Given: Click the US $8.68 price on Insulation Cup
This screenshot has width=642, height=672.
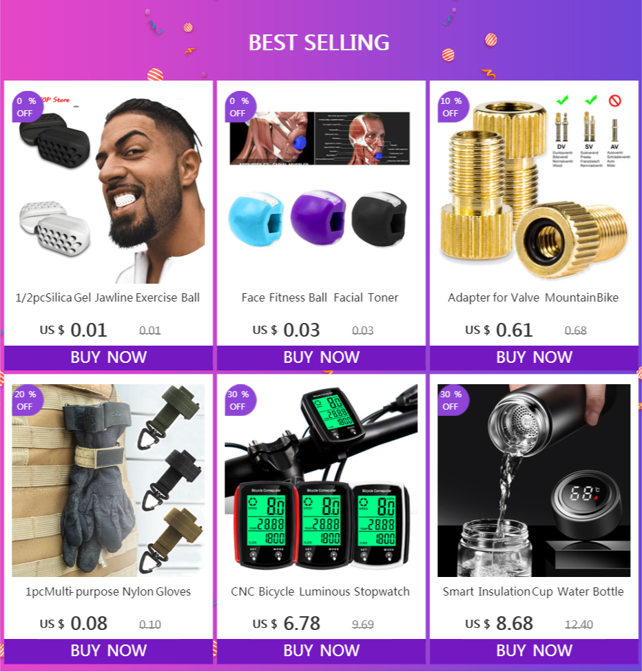Looking at the screenshot, I should 499,624.
